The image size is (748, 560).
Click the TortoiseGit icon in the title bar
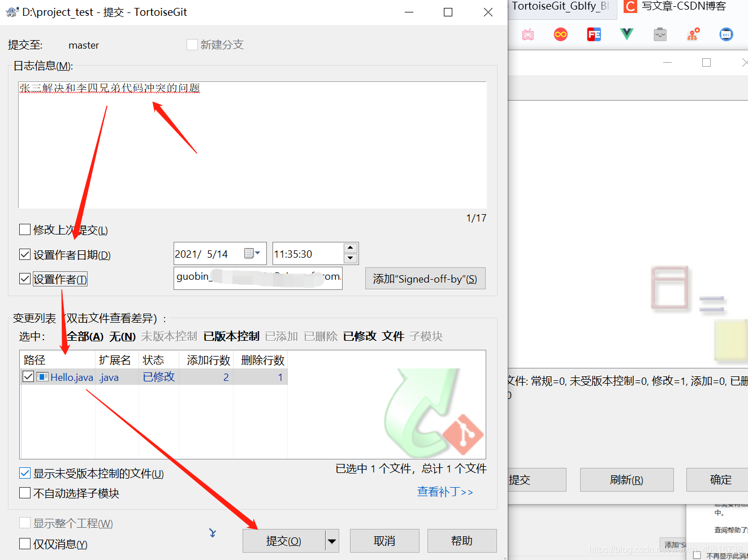[12, 11]
